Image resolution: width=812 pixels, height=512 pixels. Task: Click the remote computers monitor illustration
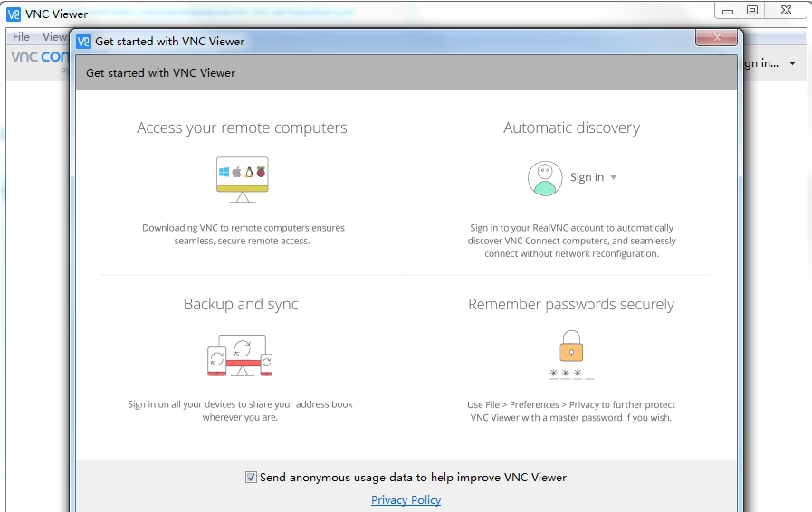point(243,179)
